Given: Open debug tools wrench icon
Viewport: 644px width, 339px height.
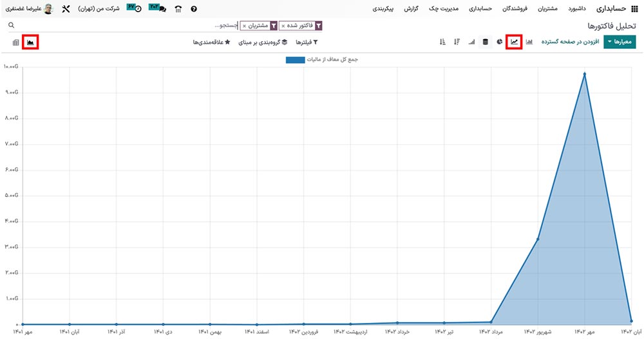Looking at the screenshot, I should point(66,10).
